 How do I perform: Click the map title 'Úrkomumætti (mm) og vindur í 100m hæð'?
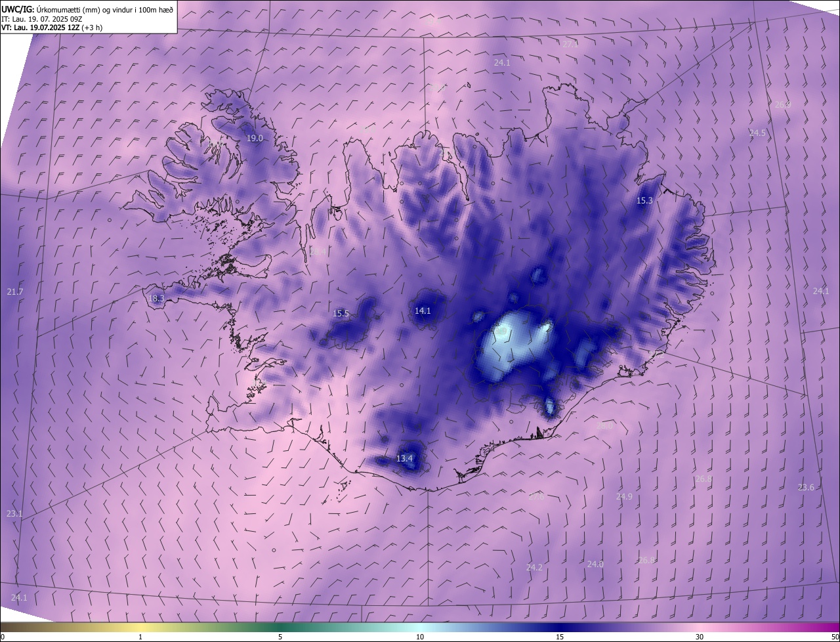(105, 9)
